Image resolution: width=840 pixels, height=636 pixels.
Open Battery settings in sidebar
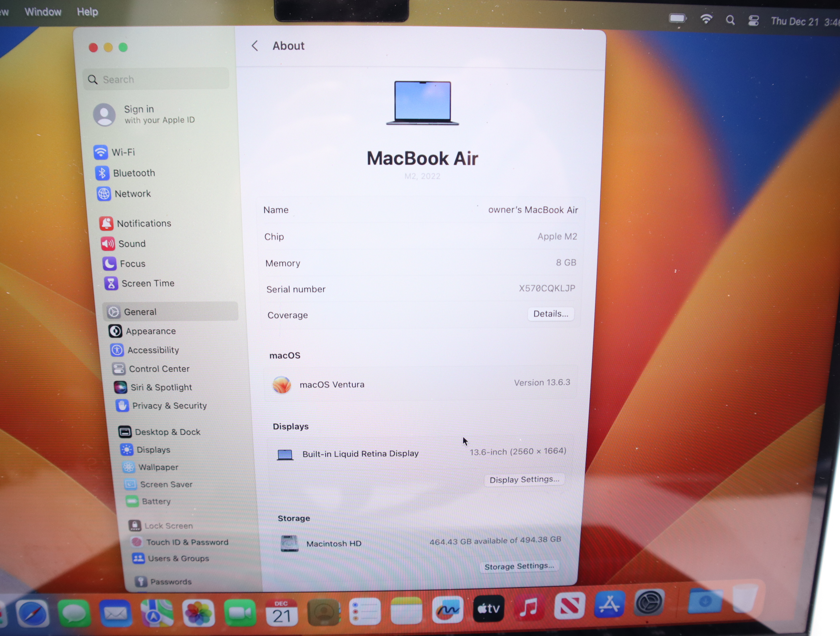click(148, 501)
